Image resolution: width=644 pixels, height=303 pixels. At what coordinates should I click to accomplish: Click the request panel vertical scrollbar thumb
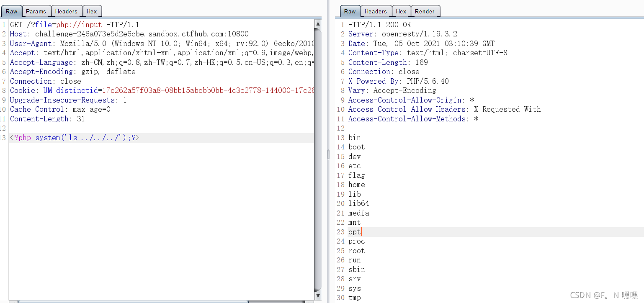coord(318,159)
